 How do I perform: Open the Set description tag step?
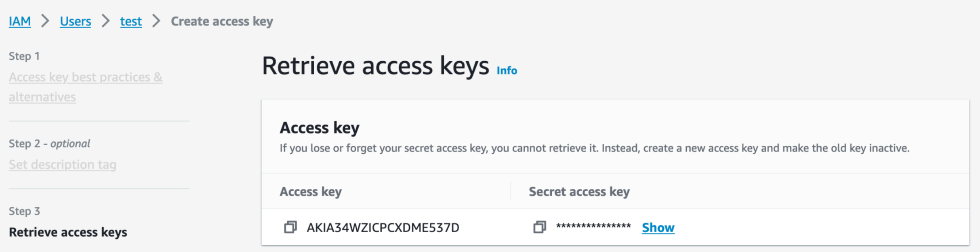point(63,165)
